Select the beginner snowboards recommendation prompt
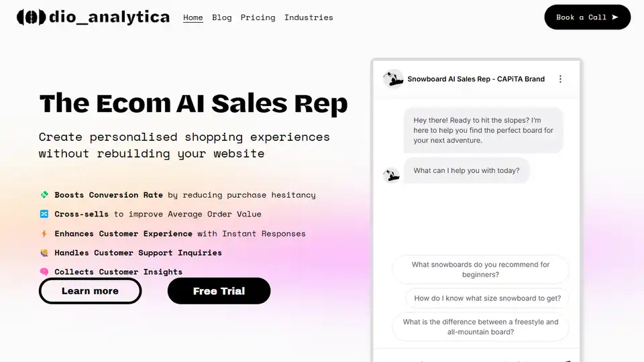The image size is (644, 362). [480, 269]
